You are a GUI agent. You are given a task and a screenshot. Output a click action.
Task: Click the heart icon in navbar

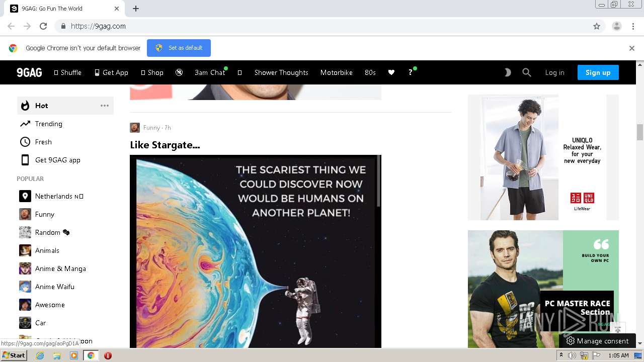coord(391,72)
